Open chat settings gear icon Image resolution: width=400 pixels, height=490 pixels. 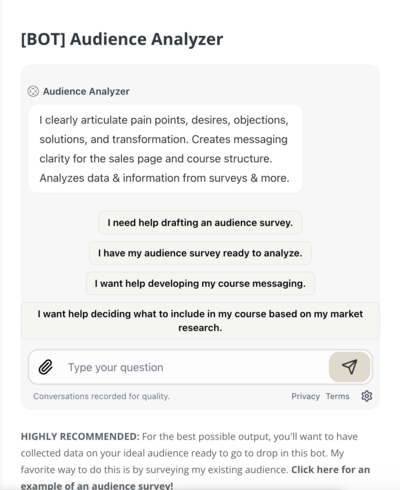(x=366, y=396)
